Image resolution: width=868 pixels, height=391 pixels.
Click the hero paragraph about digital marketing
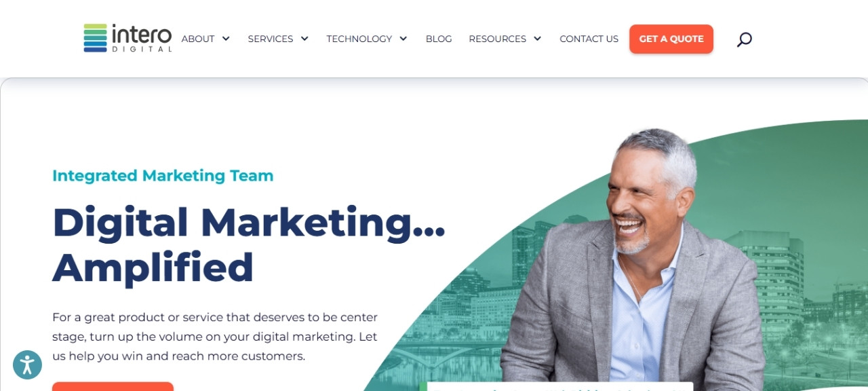(215, 337)
